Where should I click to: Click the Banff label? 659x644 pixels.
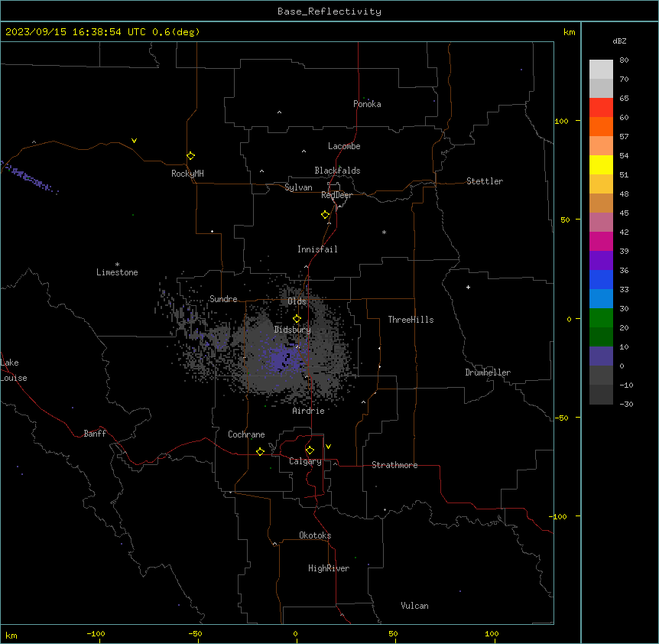click(95, 434)
